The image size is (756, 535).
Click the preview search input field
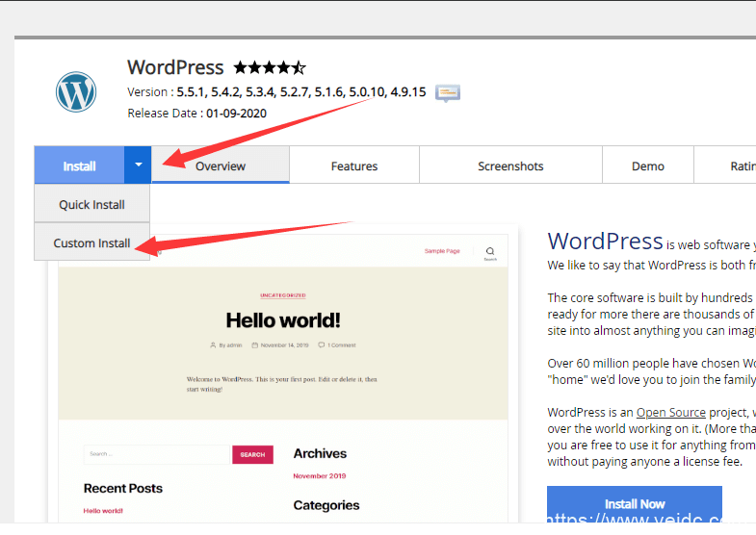(156, 454)
